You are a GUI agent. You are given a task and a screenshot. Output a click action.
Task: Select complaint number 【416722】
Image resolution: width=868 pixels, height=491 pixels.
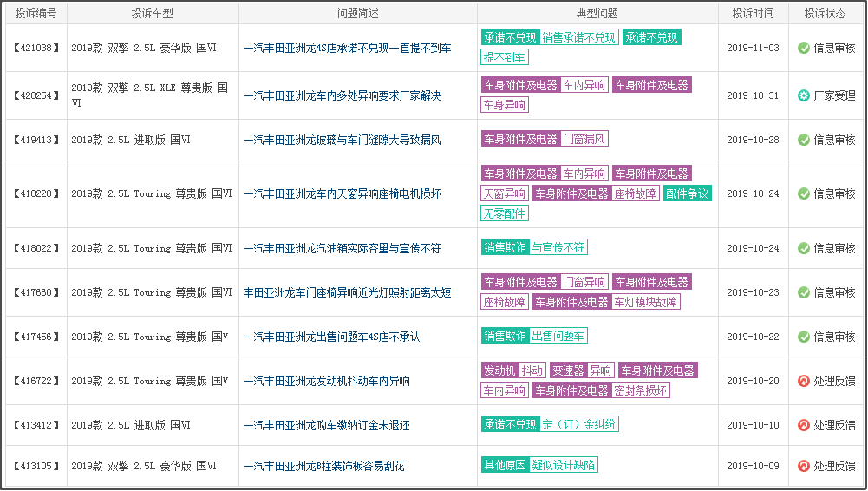click(36, 381)
